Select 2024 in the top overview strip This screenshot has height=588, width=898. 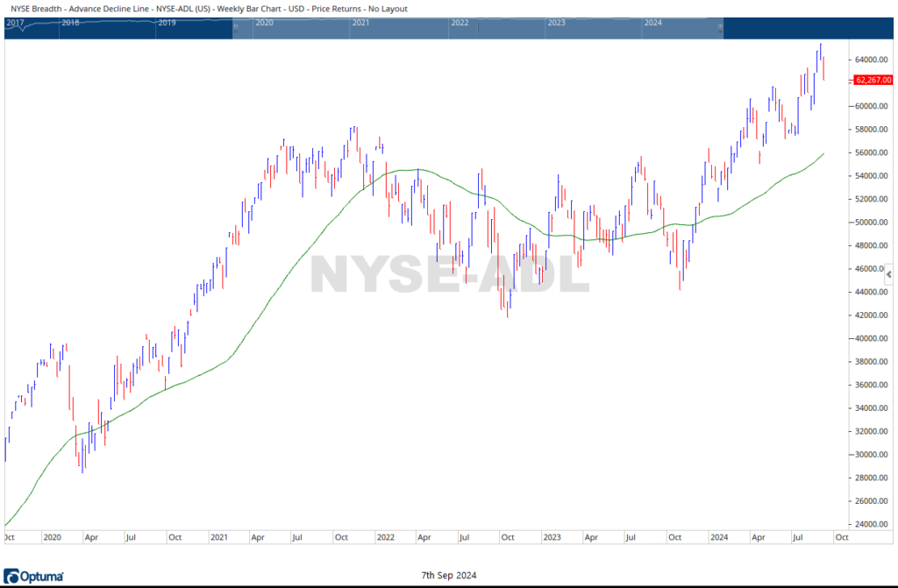click(x=652, y=23)
